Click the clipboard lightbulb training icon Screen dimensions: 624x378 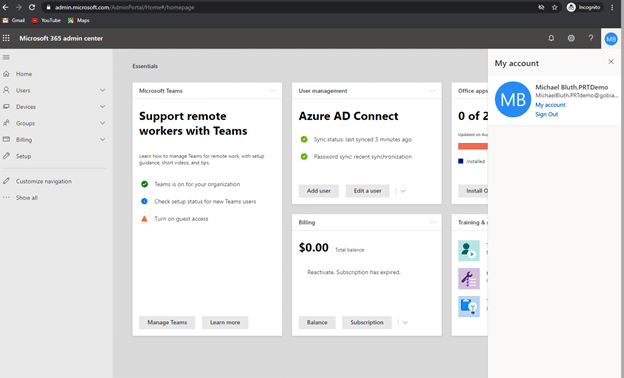(x=468, y=306)
